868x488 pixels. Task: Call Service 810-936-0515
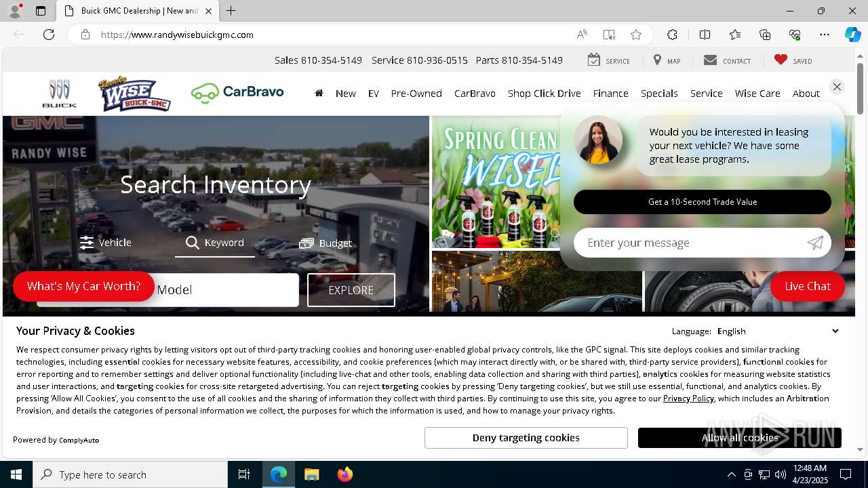[420, 60]
